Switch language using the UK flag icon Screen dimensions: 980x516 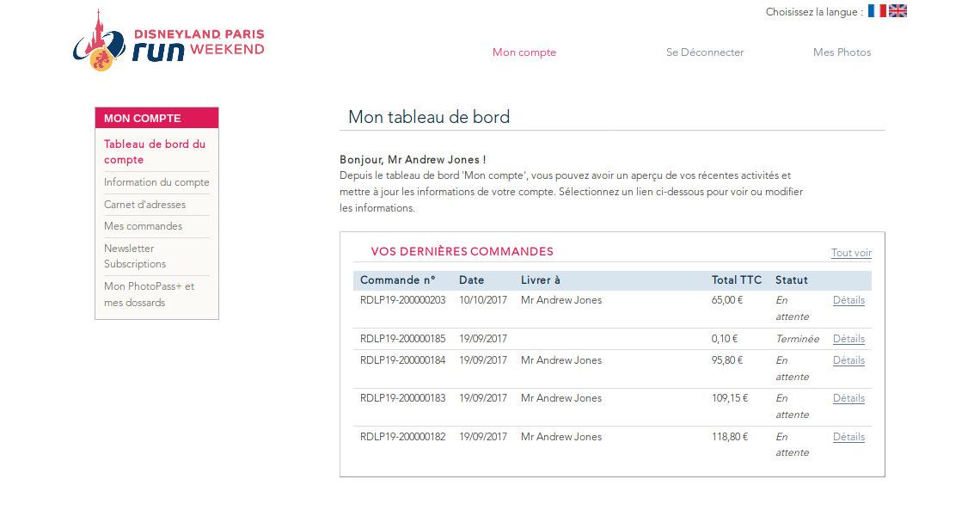(x=897, y=11)
